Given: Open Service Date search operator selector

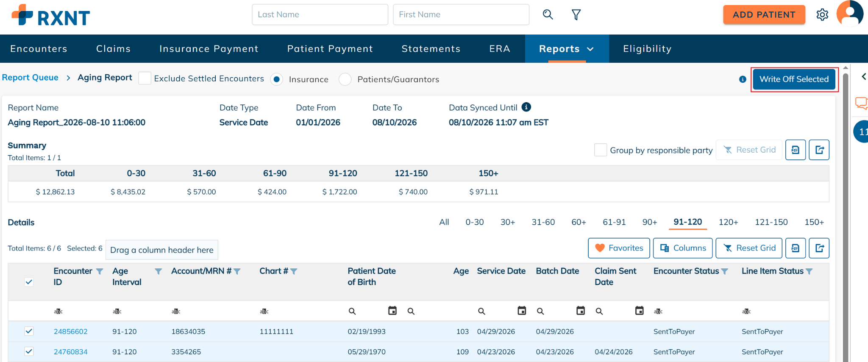Looking at the screenshot, I should [x=481, y=311].
